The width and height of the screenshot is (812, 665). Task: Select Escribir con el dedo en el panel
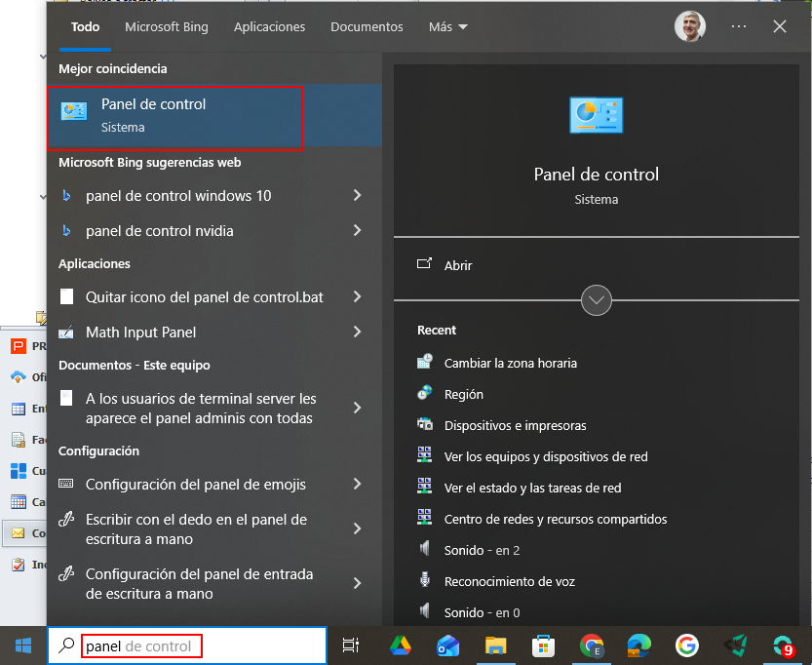point(194,528)
